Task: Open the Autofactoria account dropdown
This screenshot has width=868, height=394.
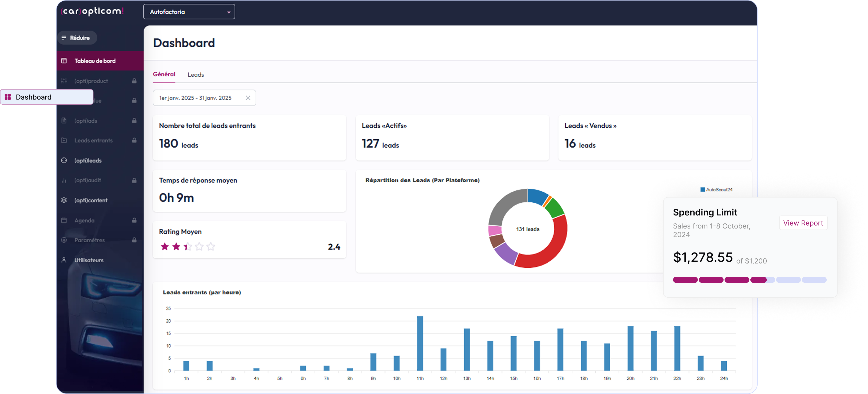Action: coord(189,11)
